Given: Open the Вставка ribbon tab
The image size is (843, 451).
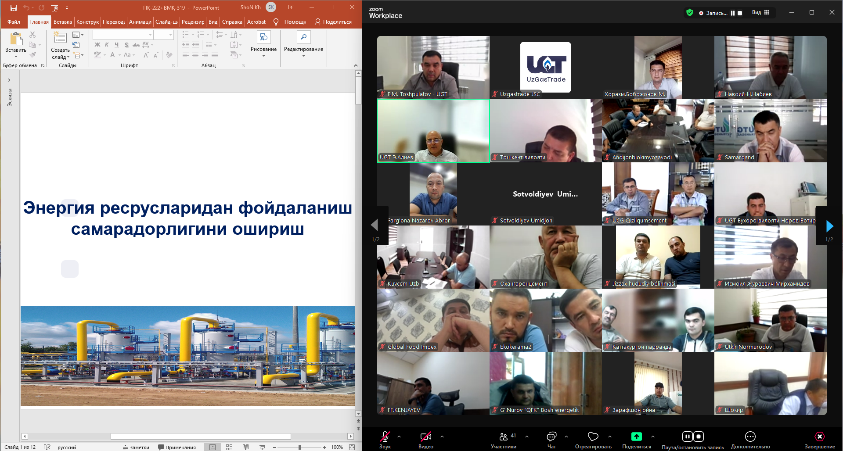Looking at the screenshot, I should tap(62, 20).
